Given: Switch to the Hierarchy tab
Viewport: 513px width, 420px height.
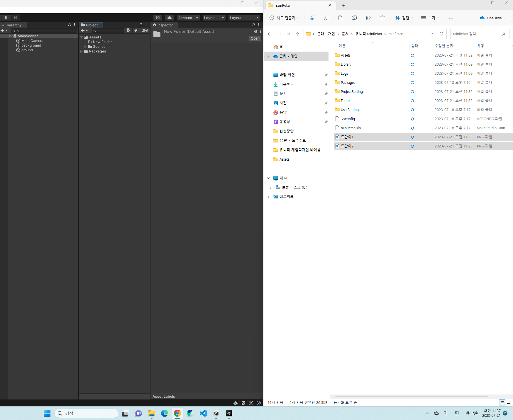Looking at the screenshot, I should pyautogui.click(x=13, y=25).
